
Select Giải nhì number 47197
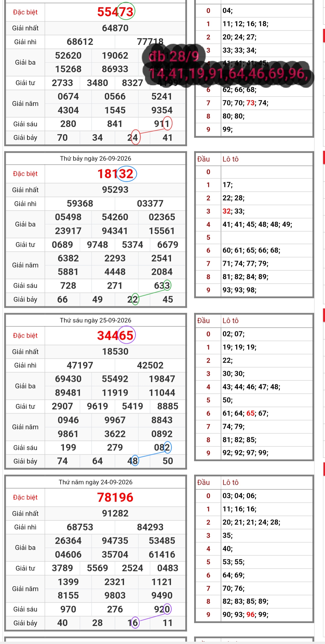point(80,365)
